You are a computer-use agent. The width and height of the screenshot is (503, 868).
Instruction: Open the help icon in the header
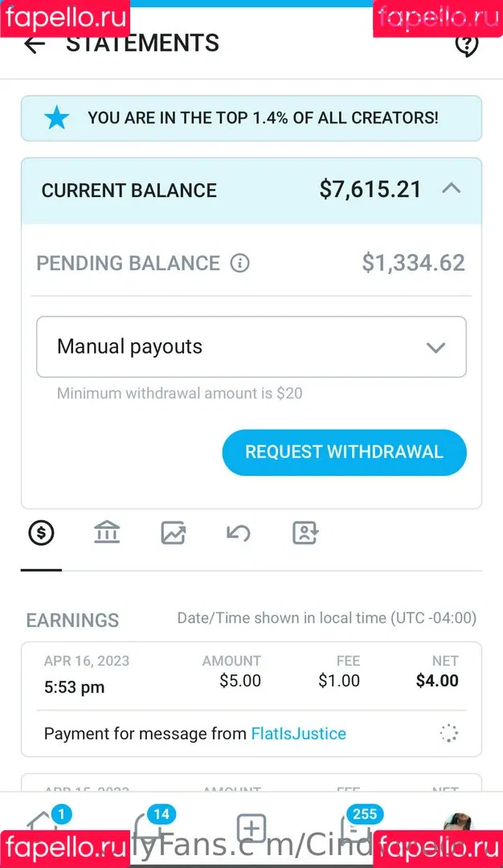[466, 45]
